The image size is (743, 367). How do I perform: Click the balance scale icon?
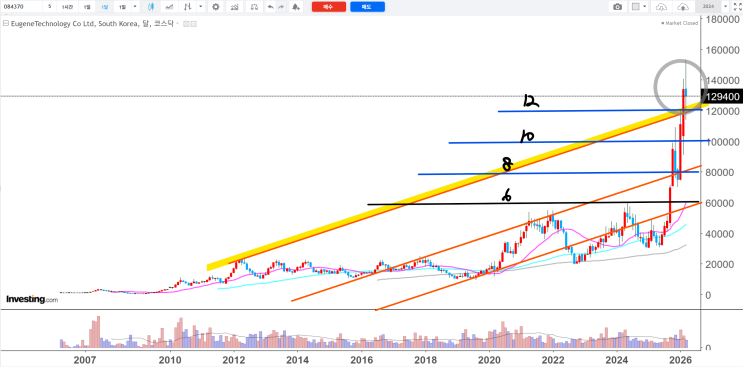click(254, 7)
